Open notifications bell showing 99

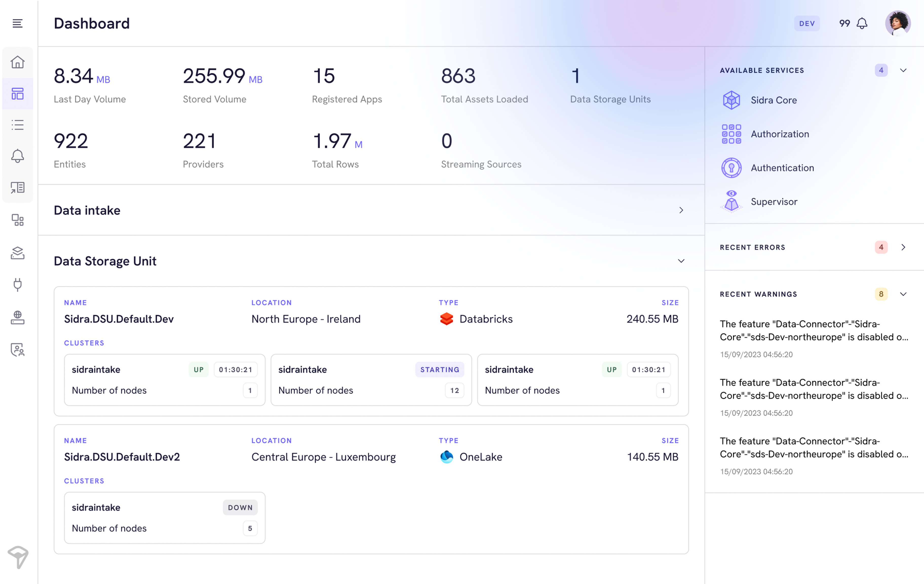point(862,23)
